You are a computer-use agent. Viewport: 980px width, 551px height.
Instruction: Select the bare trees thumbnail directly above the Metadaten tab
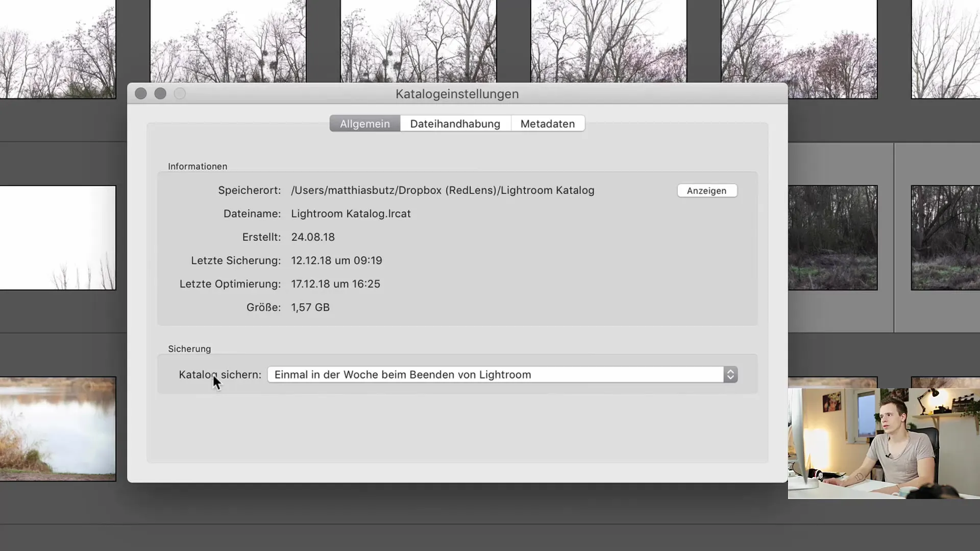pyautogui.click(x=608, y=41)
